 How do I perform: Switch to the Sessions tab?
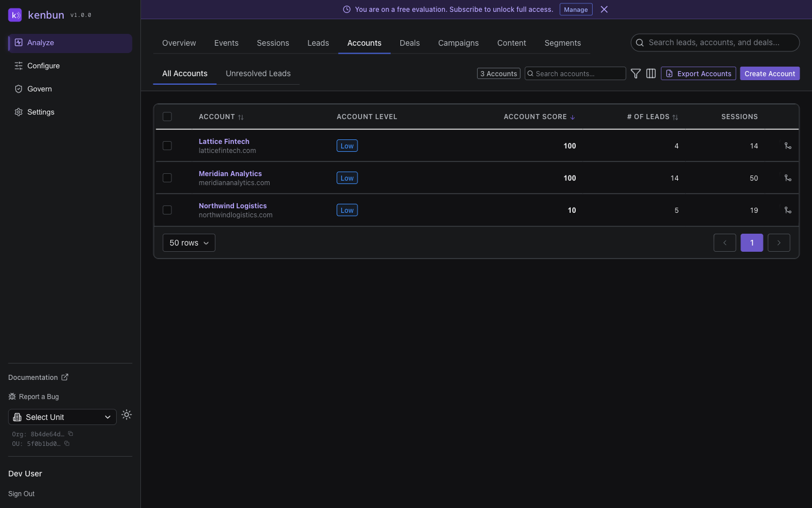[273, 43]
